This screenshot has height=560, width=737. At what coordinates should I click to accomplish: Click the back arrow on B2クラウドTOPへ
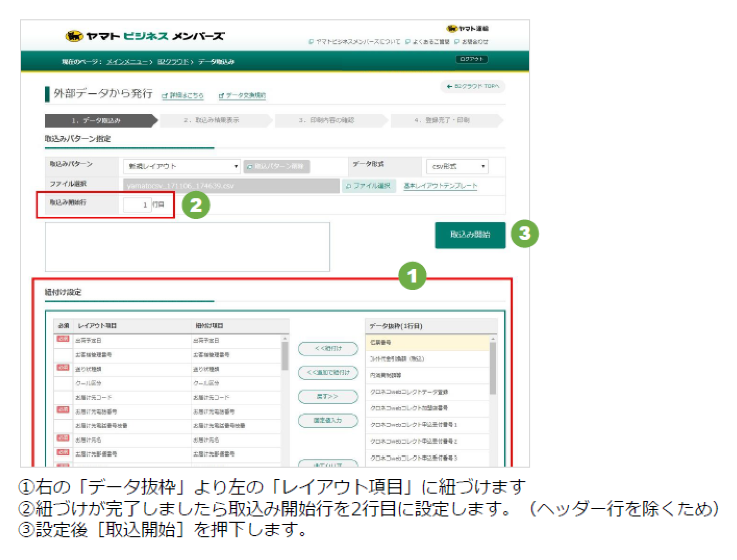(x=449, y=87)
